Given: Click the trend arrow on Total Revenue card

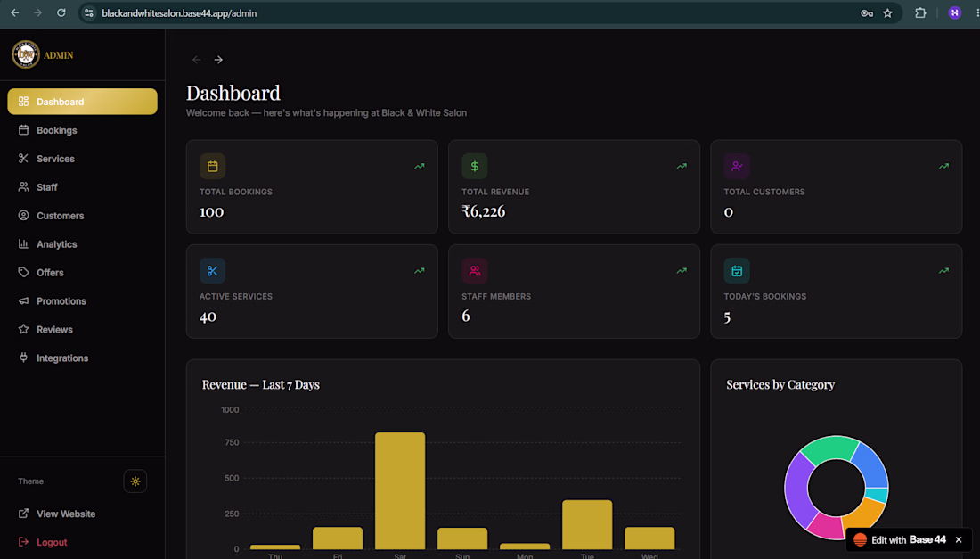Looking at the screenshot, I should pyautogui.click(x=682, y=167).
